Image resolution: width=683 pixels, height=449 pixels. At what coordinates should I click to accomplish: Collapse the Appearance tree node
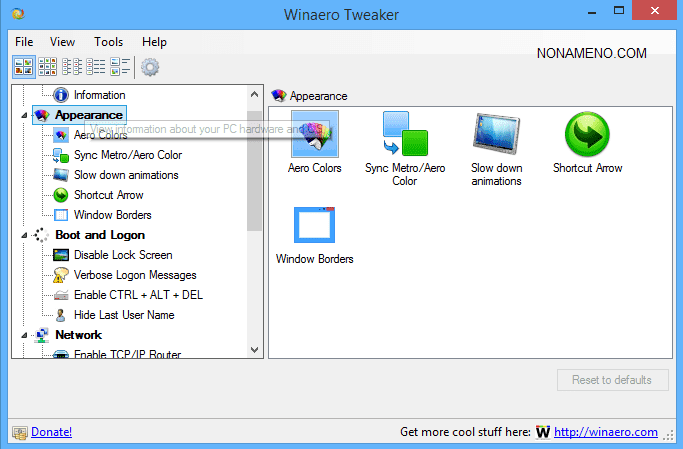click(x=23, y=116)
